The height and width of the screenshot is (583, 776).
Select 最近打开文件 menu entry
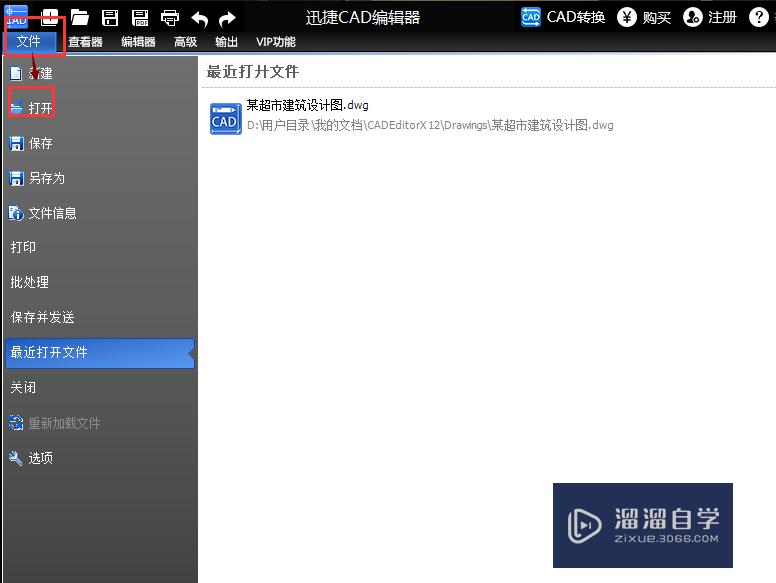[x=100, y=353]
